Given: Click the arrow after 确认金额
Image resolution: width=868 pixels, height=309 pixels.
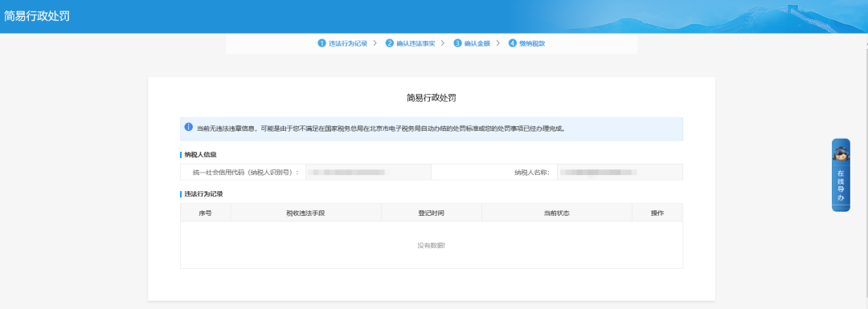Looking at the screenshot, I should coord(497,43).
